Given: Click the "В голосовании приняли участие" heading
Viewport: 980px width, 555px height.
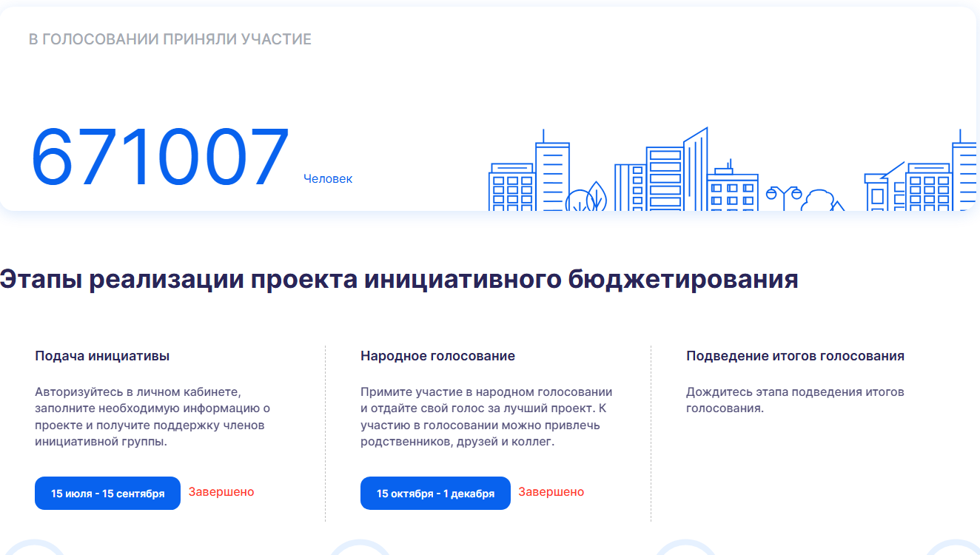Looking at the screenshot, I should click(170, 40).
